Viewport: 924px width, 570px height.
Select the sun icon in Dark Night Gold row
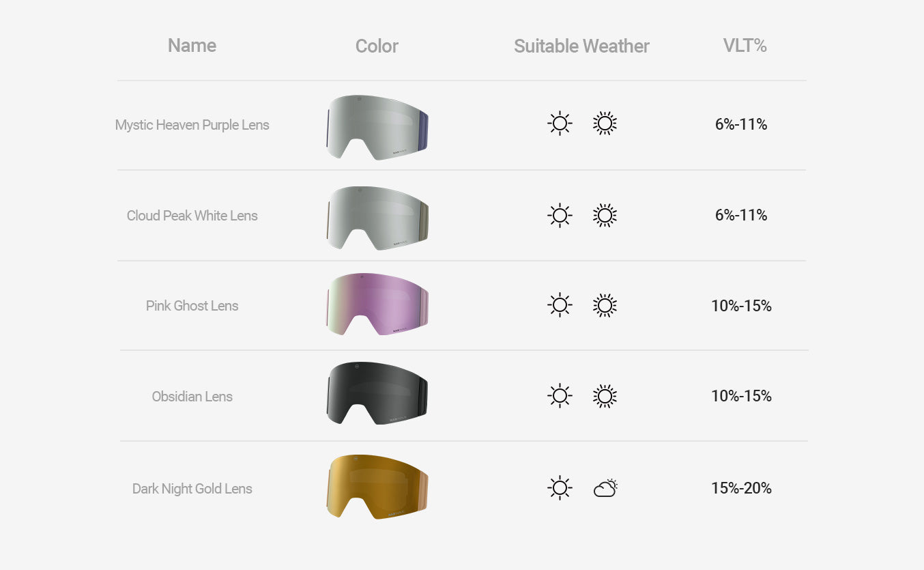560,488
